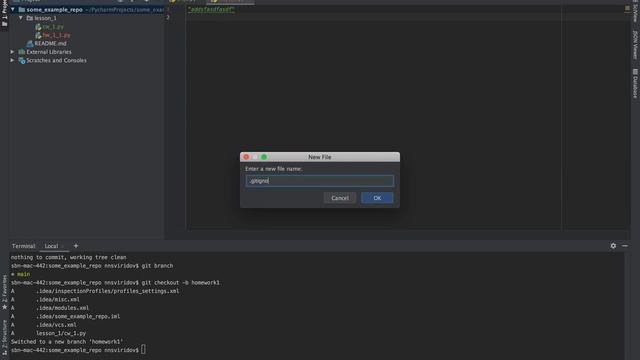Open the JSON Viewer side tab
640x360 pixels.
coord(635,44)
